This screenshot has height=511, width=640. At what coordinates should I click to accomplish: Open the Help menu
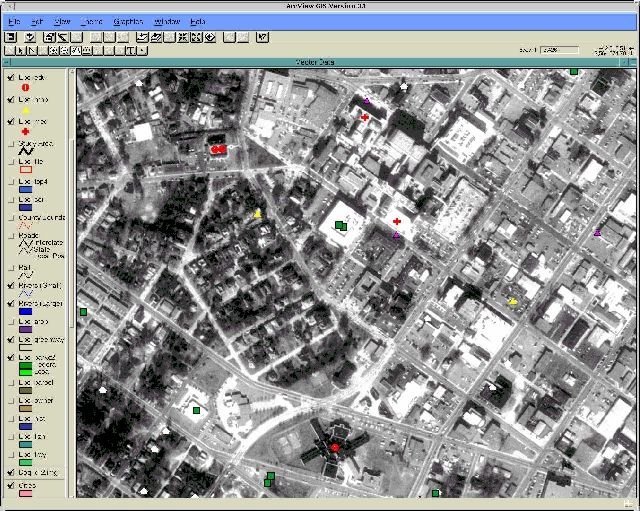(198, 22)
